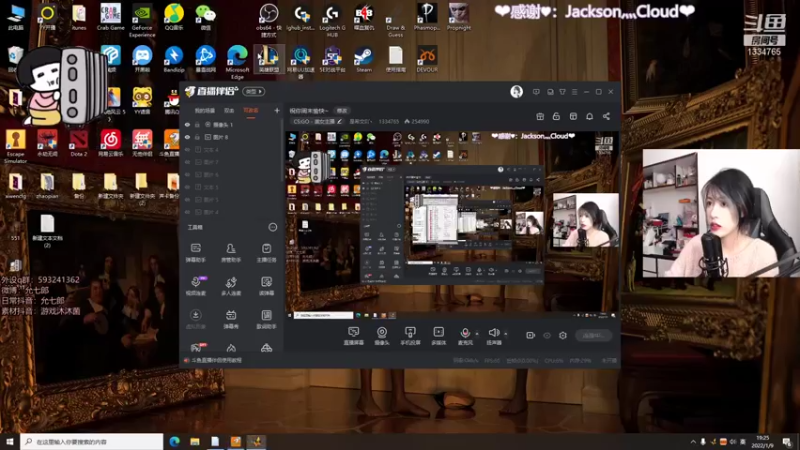Add a 摄像头 camera source
Image resolution: width=800 pixels, height=450 pixels.
(382, 336)
